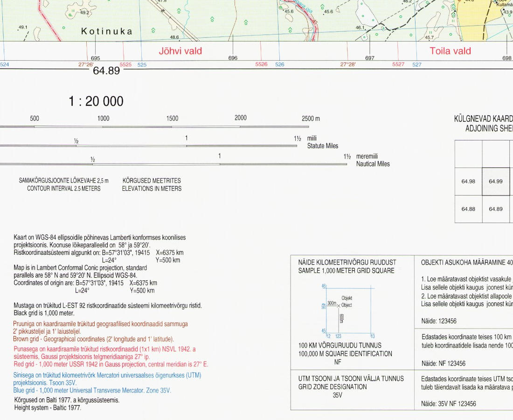This screenshot has width=513, height=420.
Task: Click 'Brown grid - Geographical coordinates' line
Action: coord(94,339)
